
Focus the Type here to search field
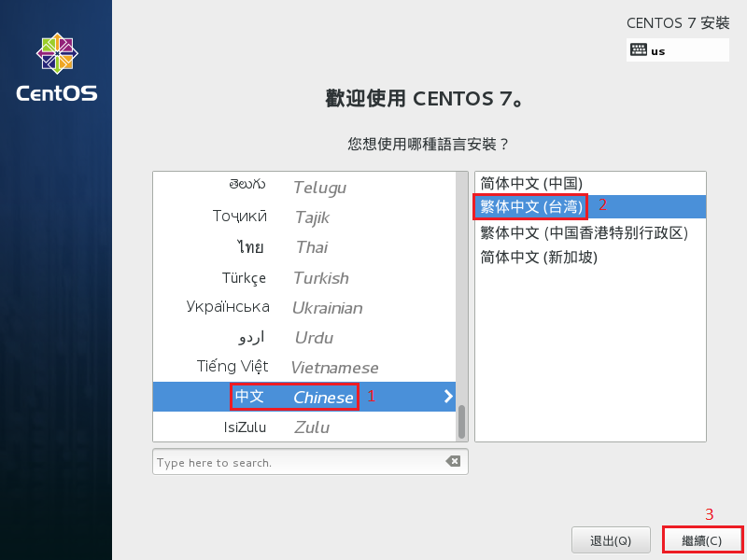pos(310,462)
